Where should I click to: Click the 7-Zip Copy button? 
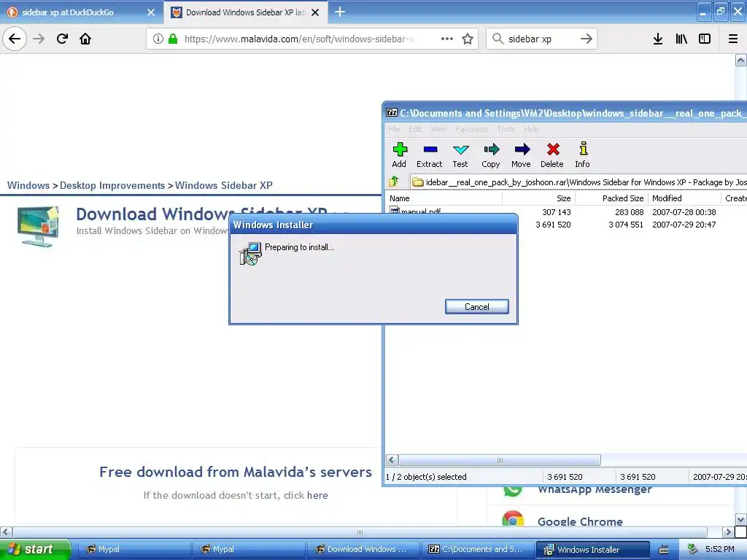point(491,155)
